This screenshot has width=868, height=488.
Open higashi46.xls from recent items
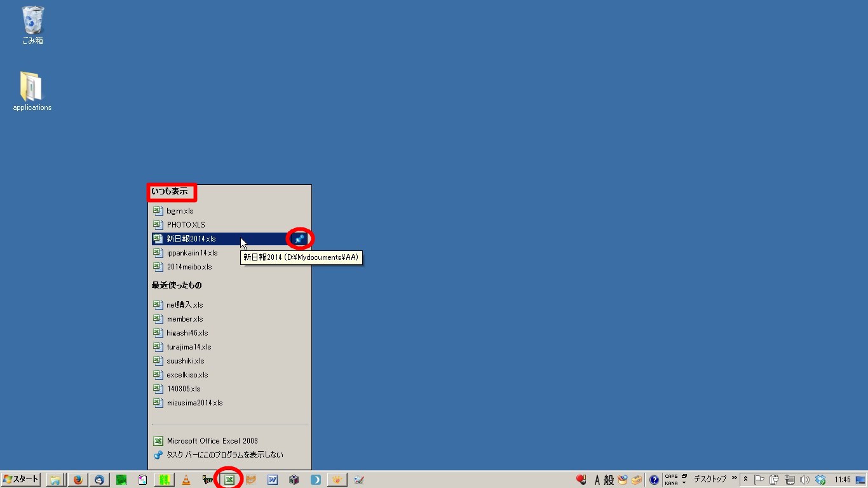[229, 333]
